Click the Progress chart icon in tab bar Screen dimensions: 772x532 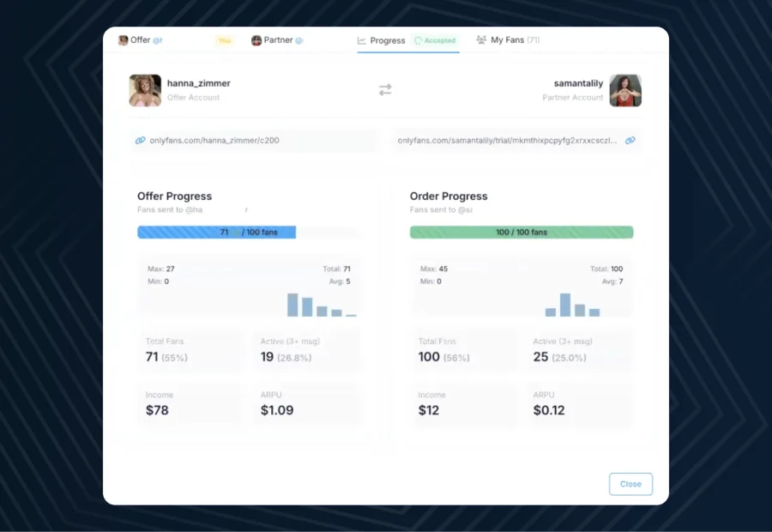coord(362,40)
